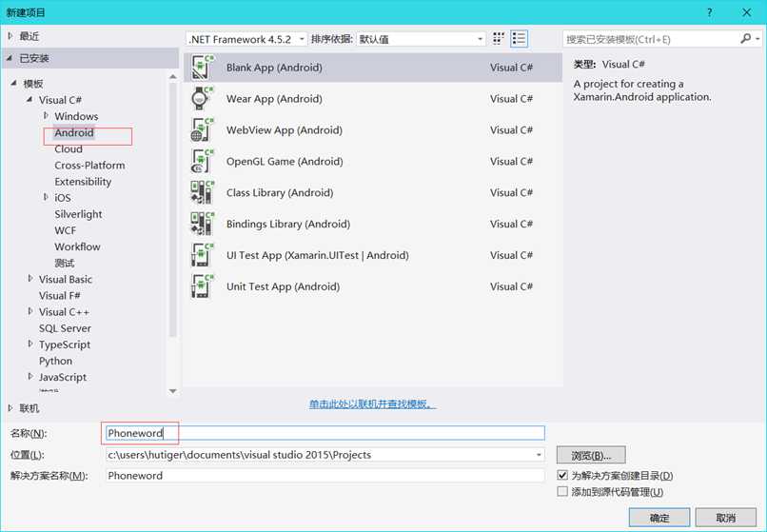Close the 新建项目 dialog
This screenshot has height=532, width=767.
746,12
